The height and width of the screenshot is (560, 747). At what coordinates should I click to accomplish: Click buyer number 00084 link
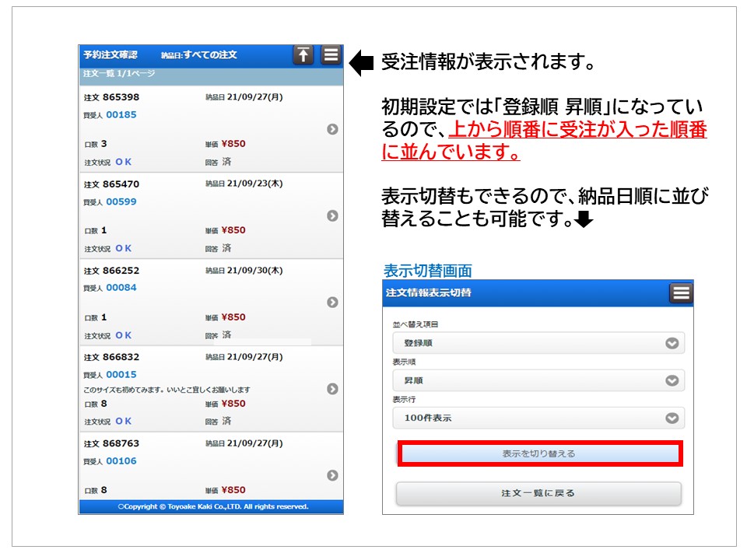121,288
